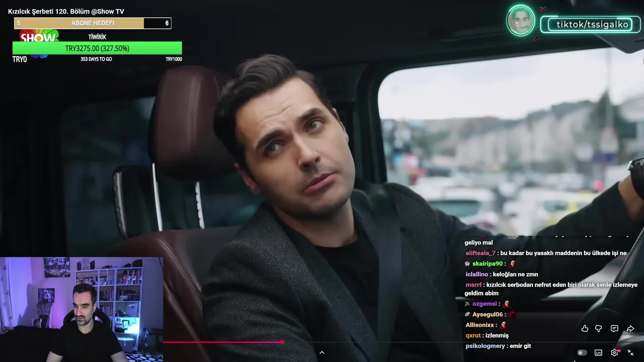This screenshot has height=362, width=644.
Task: Turn on subtitles/closed captions
Action: [598, 352]
